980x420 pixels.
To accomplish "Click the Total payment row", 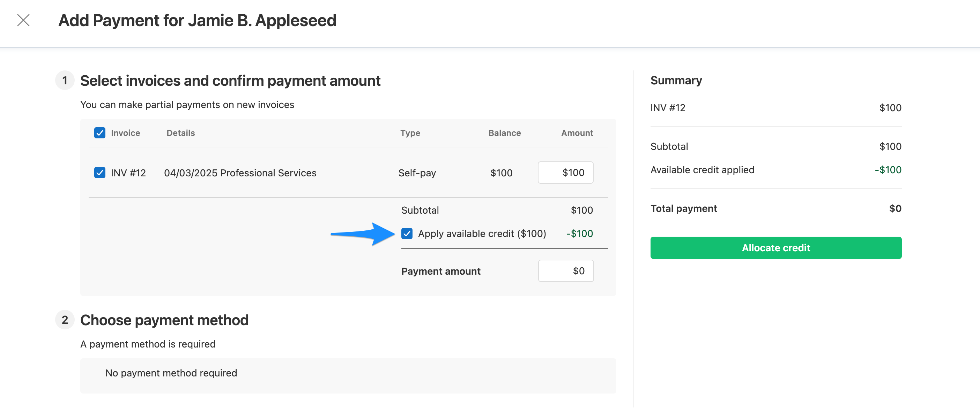I will pyautogui.click(x=684, y=208).
